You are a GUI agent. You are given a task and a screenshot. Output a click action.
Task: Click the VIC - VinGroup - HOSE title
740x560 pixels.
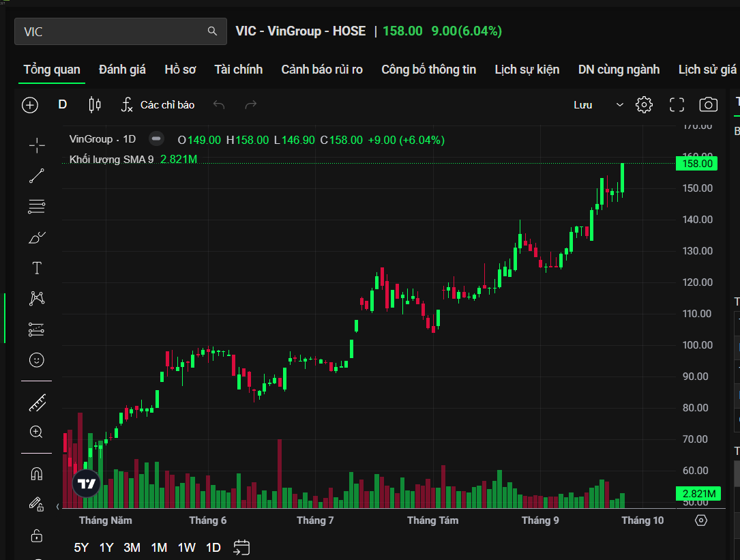pyautogui.click(x=301, y=31)
